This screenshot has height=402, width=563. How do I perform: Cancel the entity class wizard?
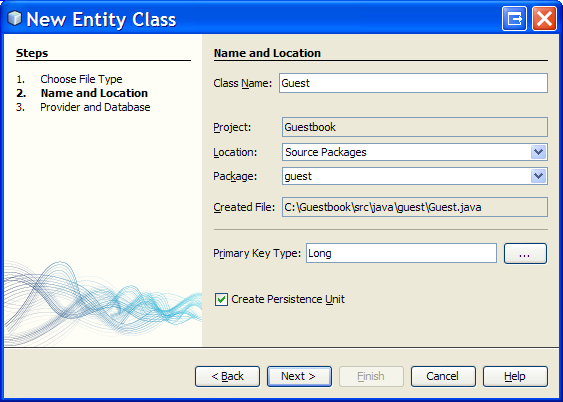click(x=443, y=376)
